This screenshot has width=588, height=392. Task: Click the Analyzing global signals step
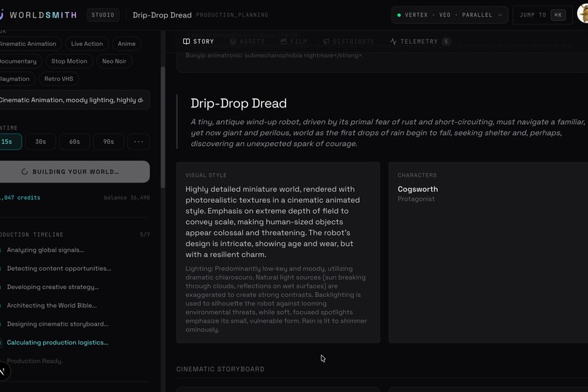(45, 250)
